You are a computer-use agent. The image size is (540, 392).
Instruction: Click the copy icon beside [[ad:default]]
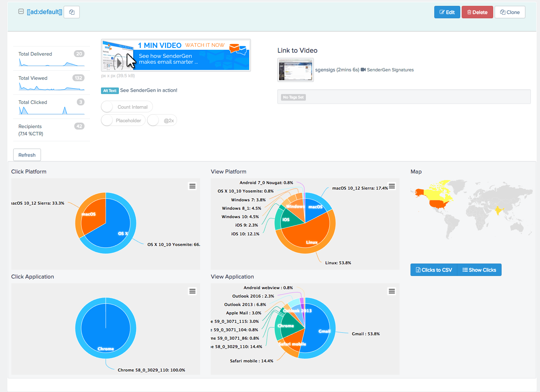click(71, 12)
